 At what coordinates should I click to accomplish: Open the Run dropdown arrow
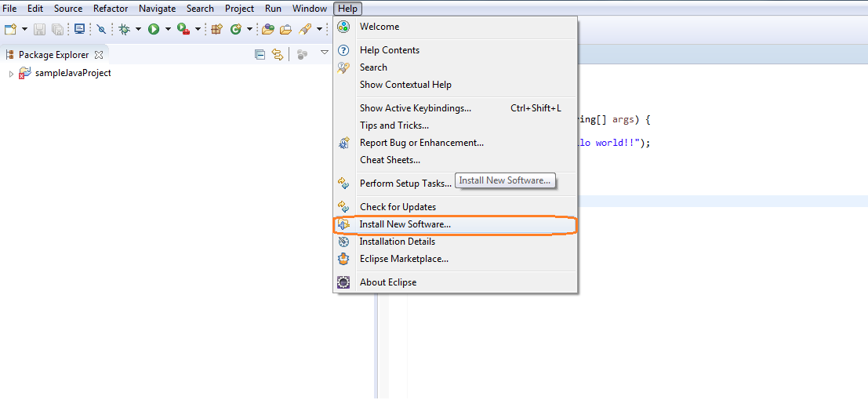tap(168, 29)
